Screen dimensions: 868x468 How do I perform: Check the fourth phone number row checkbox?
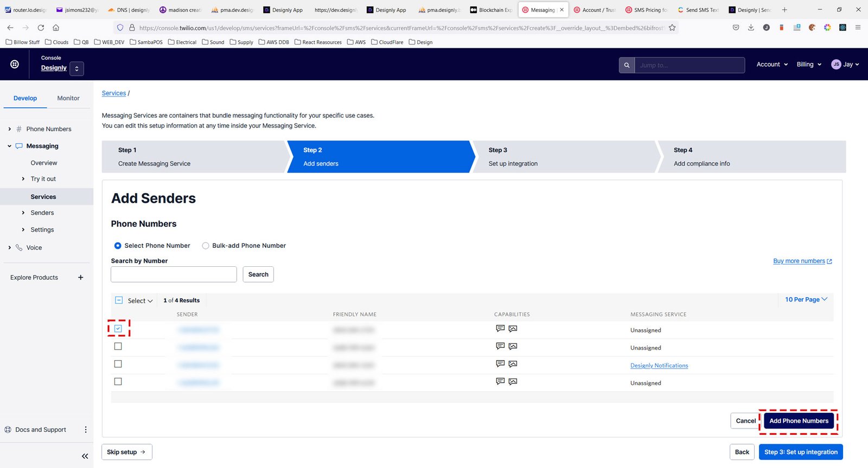tap(118, 382)
